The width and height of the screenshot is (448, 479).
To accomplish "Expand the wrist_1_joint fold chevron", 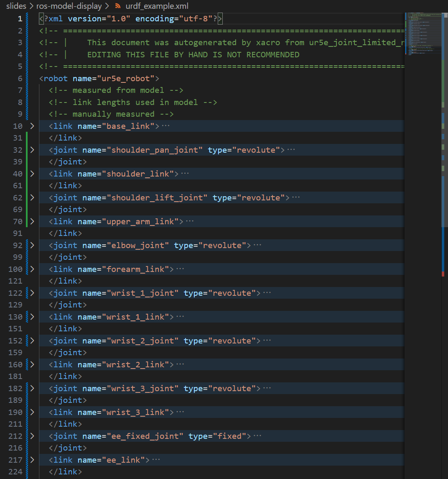I will 32,293.
